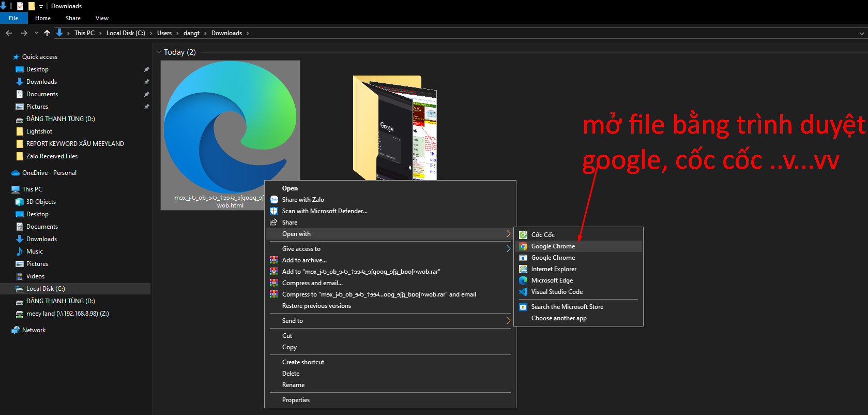The height and width of the screenshot is (415, 868).
Task: Open Customize Quick Access Toolbar dropdown
Action: coord(41,7)
